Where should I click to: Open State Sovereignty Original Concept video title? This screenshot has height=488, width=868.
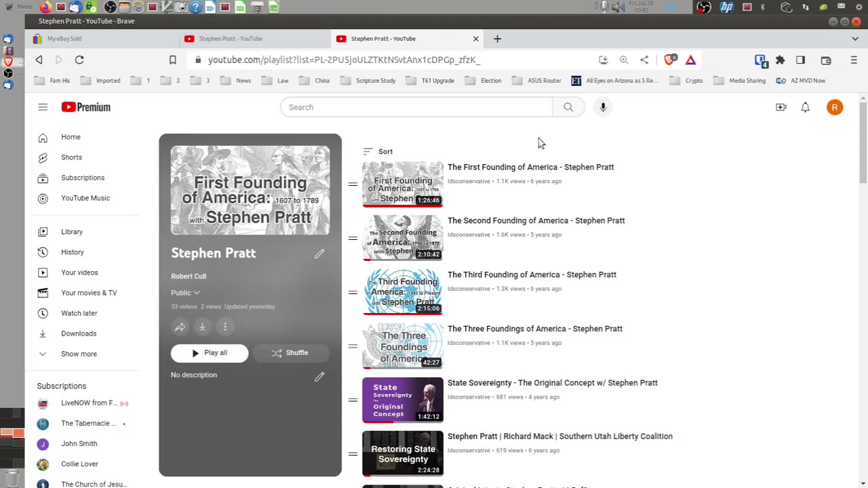[552, 383]
